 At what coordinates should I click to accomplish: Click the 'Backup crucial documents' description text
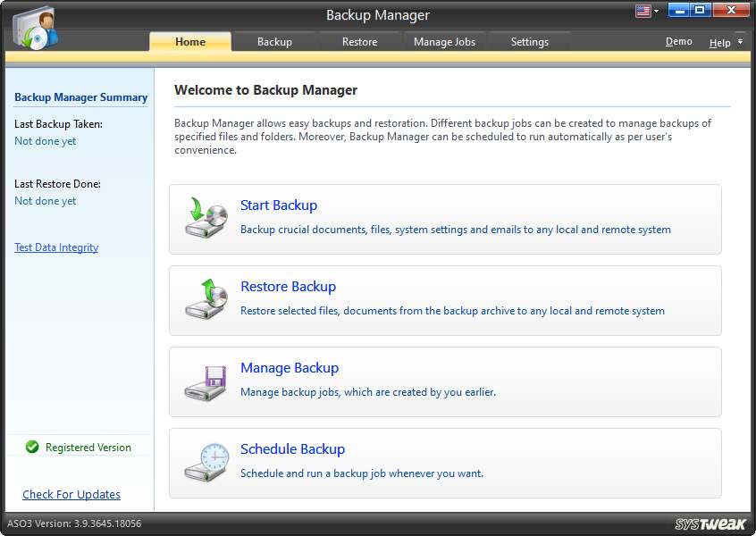point(456,230)
